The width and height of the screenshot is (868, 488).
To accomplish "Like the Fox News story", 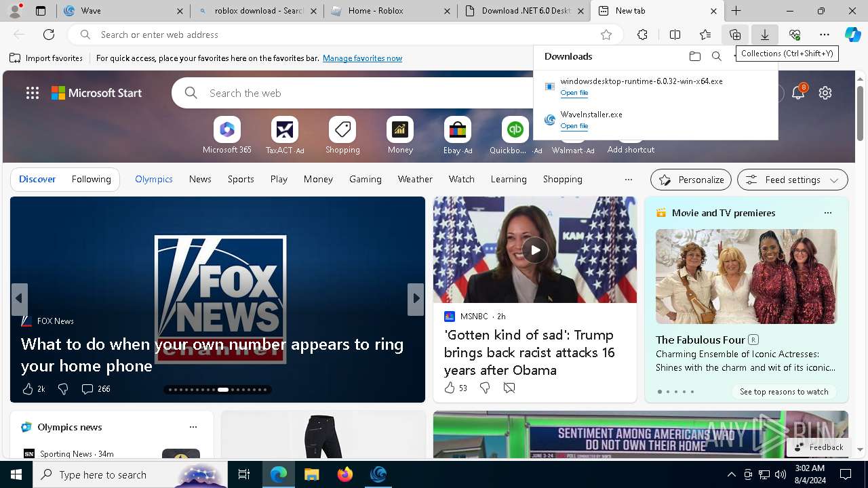I will [x=33, y=389].
